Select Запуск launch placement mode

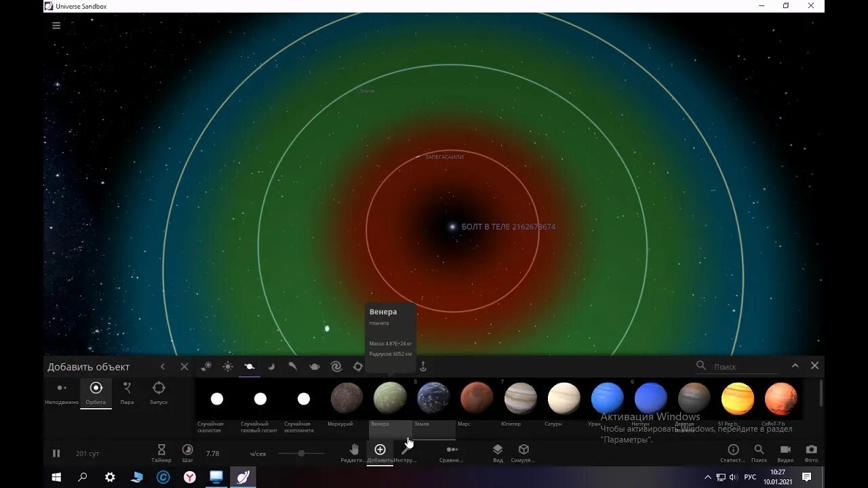coord(159,392)
